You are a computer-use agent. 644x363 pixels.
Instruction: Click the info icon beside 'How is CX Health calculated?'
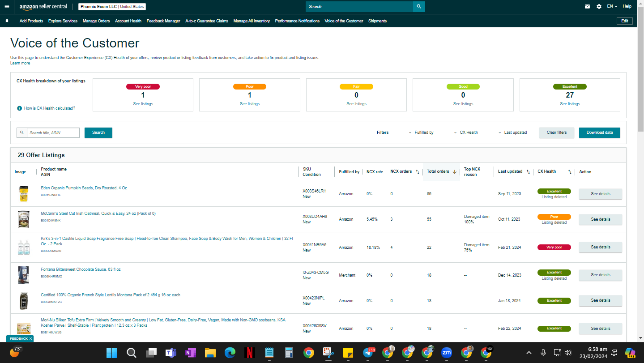pos(20,108)
